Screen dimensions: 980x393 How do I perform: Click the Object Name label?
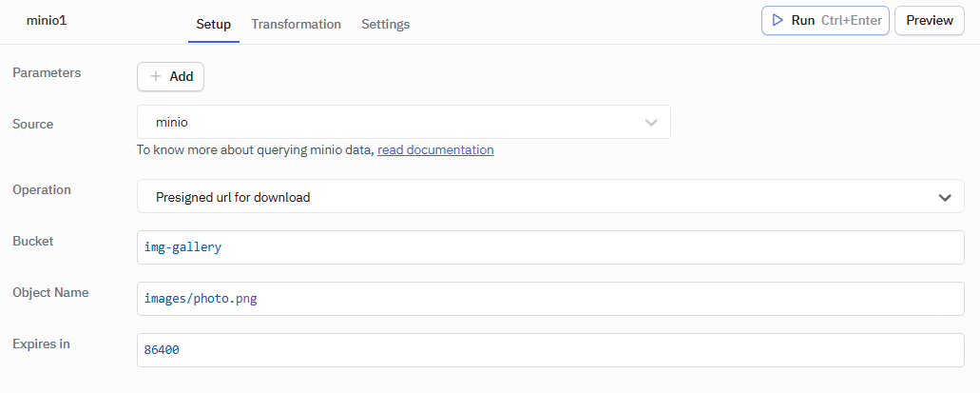(50, 293)
